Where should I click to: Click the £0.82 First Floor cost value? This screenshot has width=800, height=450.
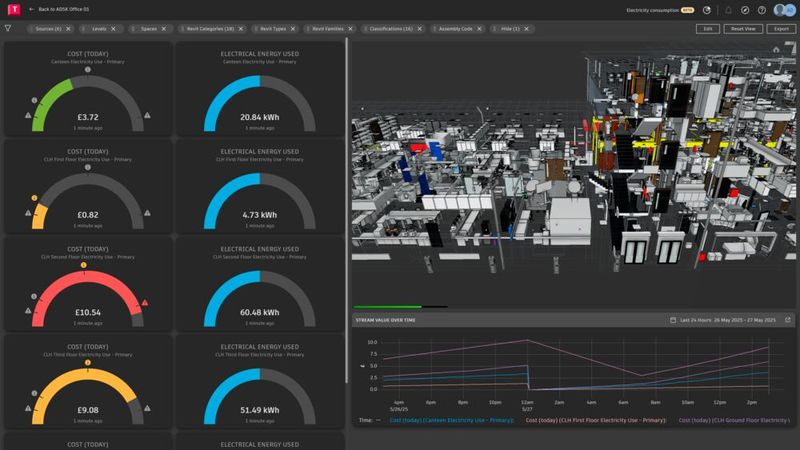[88, 215]
